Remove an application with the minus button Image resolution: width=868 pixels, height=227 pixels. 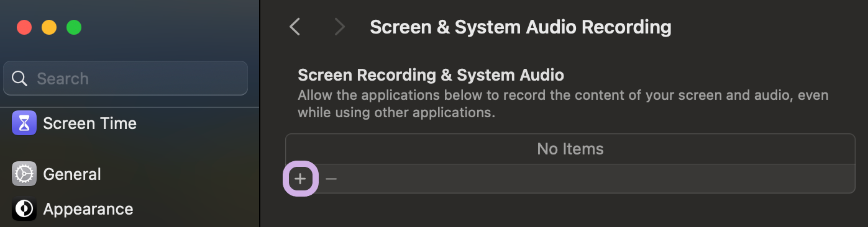tap(331, 179)
